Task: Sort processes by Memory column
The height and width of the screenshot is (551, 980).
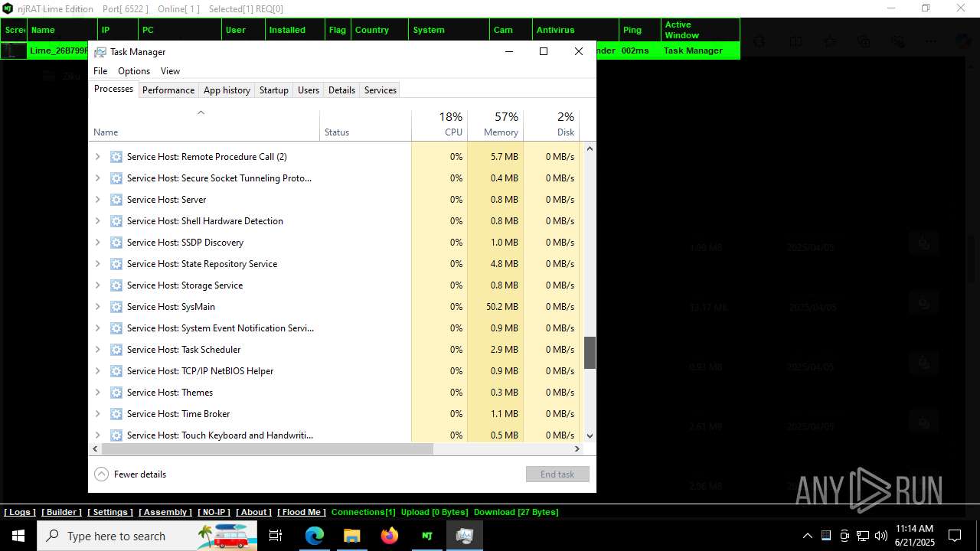Action: (495, 126)
